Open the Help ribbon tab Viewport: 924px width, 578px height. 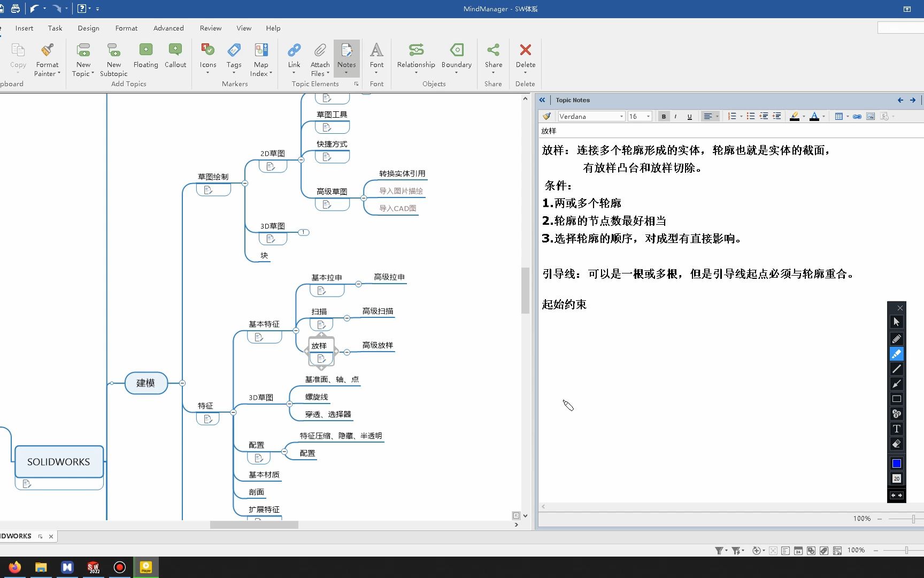point(273,28)
